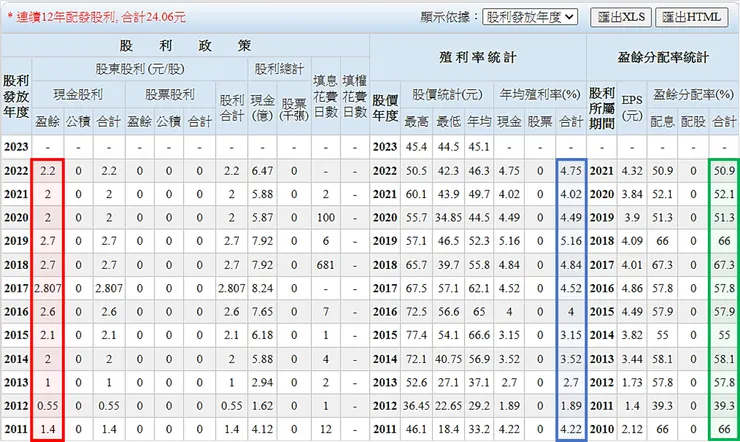This screenshot has width=740, height=442.
Task: Click the 4.86 EPS cell
Action: (632, 288)
